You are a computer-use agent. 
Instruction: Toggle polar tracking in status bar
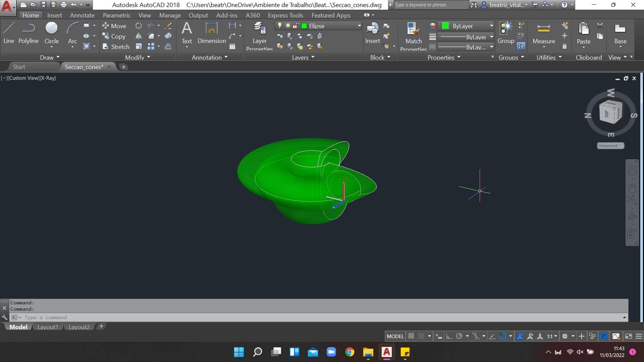tap(459, 336)
